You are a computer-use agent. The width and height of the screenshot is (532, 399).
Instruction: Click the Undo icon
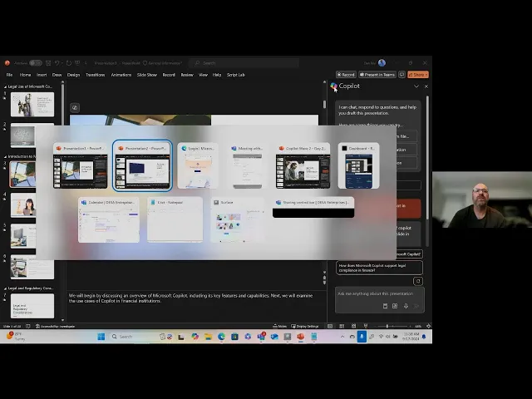point(57,63)
